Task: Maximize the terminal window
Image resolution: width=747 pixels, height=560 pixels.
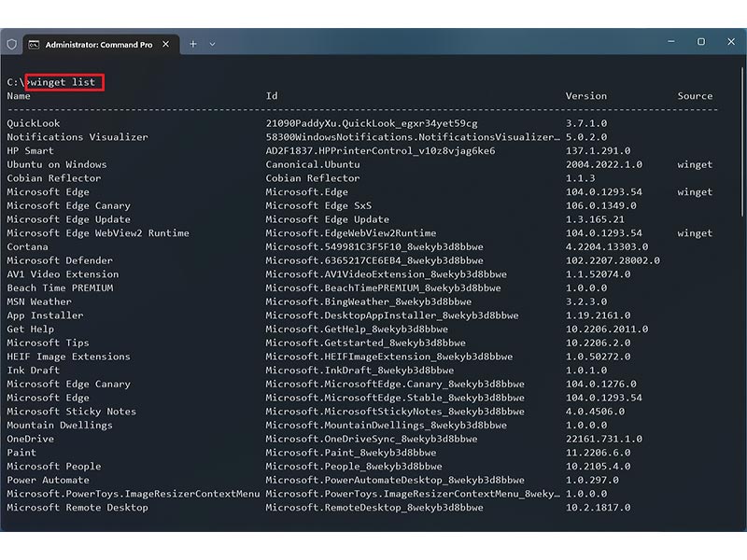Action: [701, 41]
